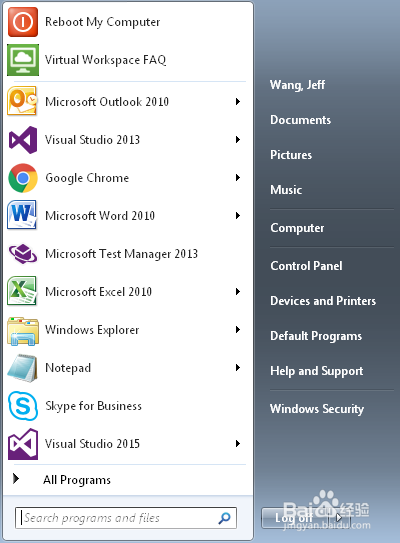This screenshot has width=400, height=543.
Task: Click the purple Visual Studio 2013 icon
Action: pyautogui.click(x=23, y=140)
